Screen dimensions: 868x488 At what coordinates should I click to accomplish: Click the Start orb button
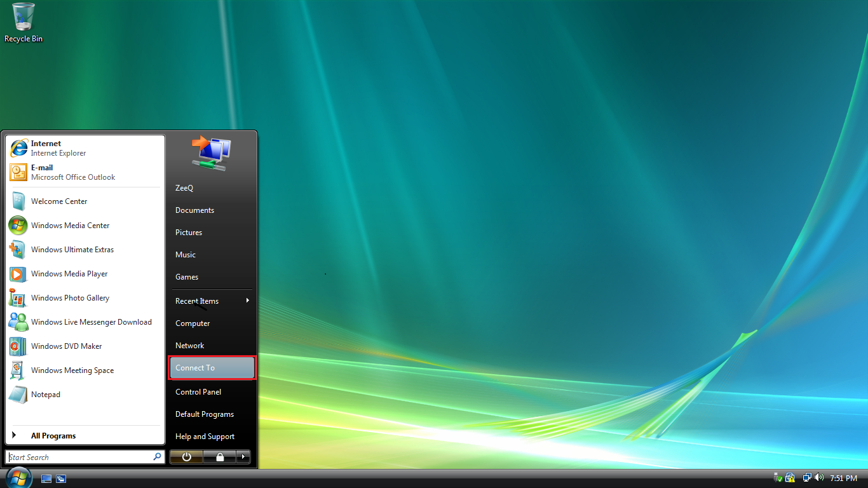click(x=18, y=478)
